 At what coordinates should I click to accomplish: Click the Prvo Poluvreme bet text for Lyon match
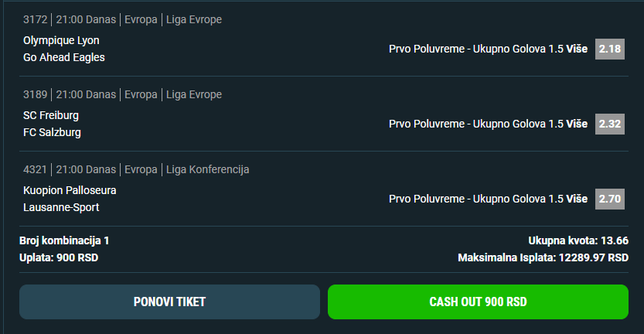(x=488, y=49)
